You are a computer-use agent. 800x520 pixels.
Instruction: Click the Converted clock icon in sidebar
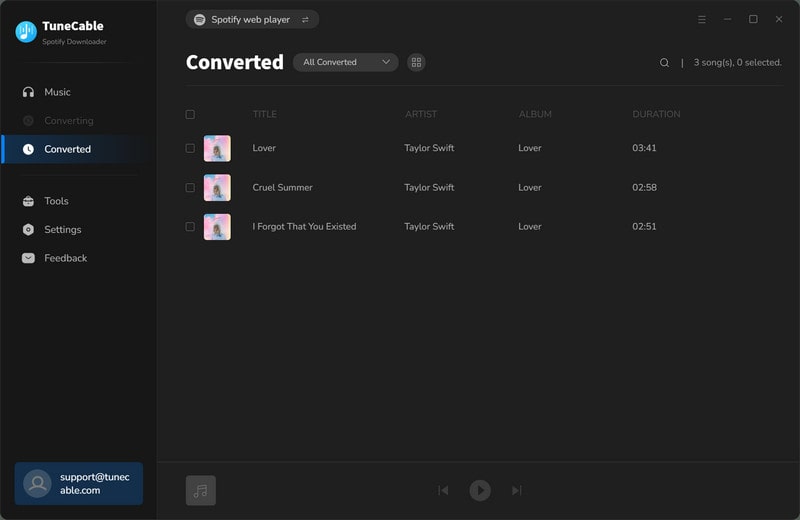coord(28,149)
